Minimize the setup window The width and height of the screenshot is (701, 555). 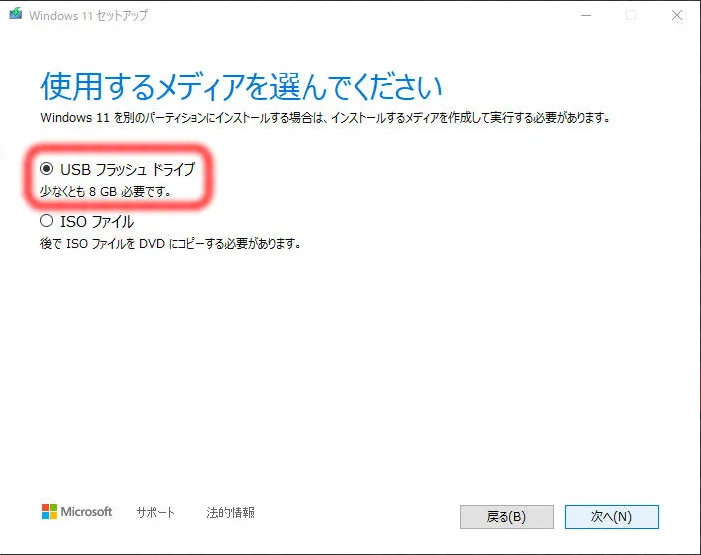tap(586, 15)
